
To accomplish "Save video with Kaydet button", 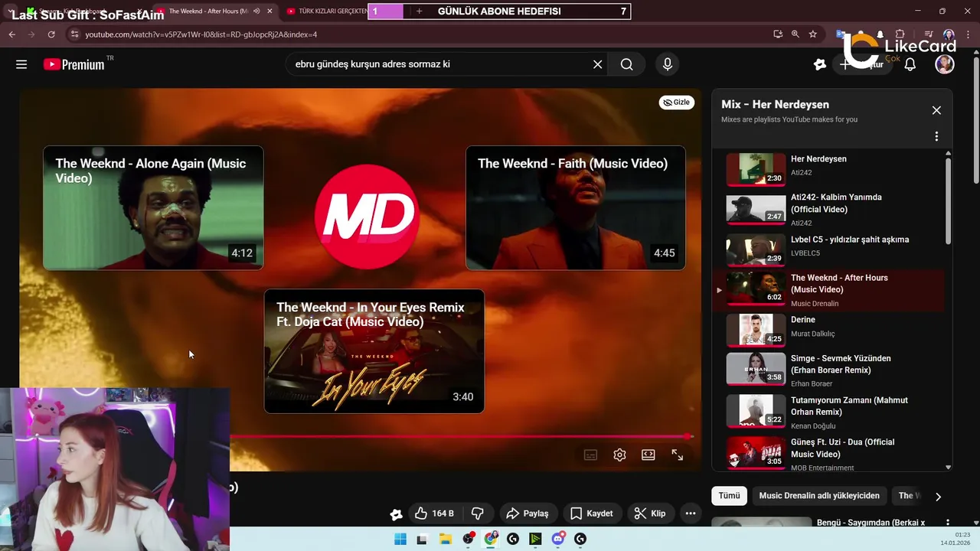I will [x=591, y=514].
